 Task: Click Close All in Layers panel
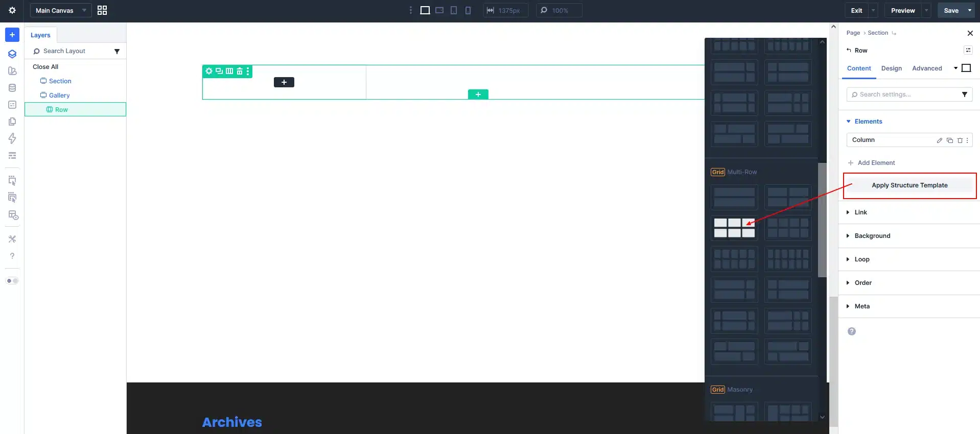(45, 67)
